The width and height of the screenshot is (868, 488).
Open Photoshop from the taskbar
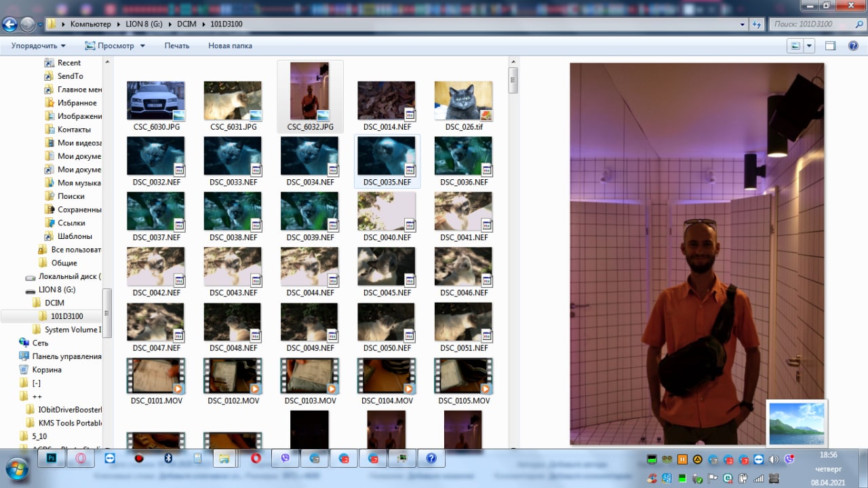coord(52,459)
